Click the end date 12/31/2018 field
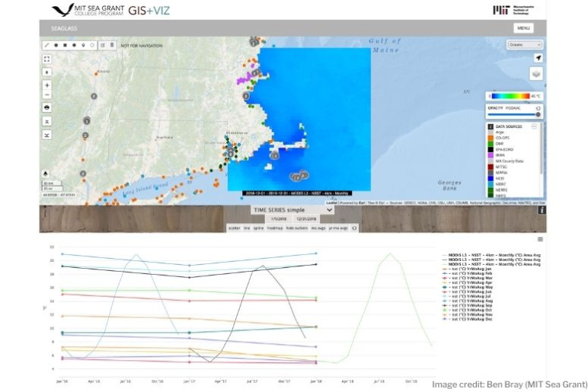The width and height of the screenshot is (588, 392). tap(306, 219)
